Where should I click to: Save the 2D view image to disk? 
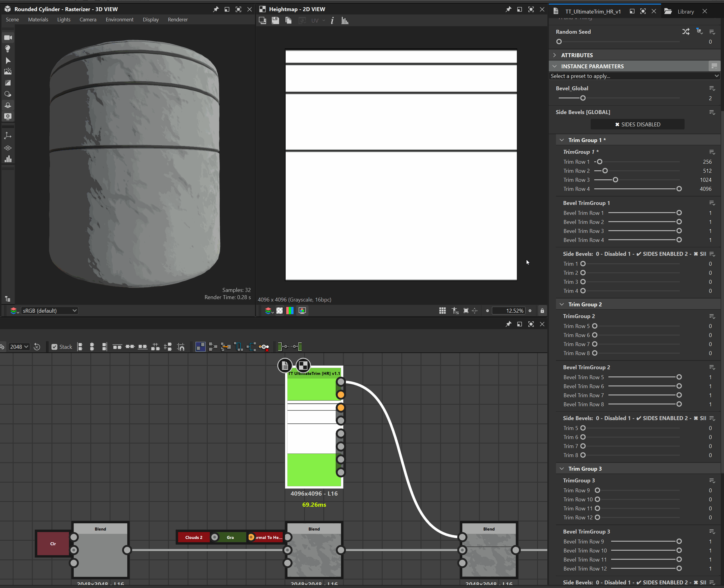275,21
